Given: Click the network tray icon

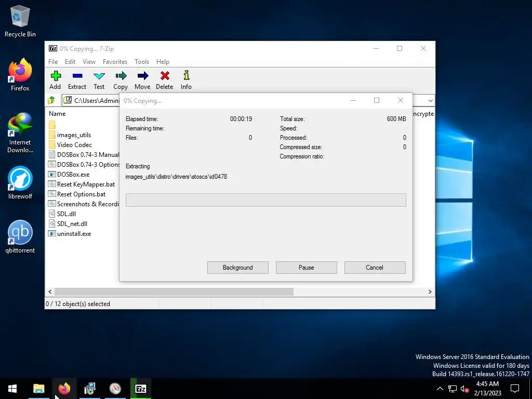Looking at the screenshot, I should (453, 389).
